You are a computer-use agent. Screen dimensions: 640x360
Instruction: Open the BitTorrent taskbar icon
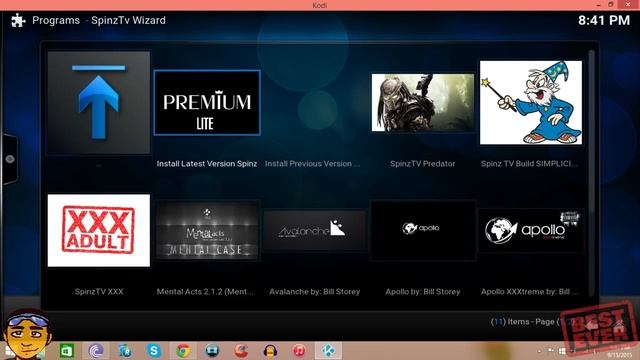coord(96,351)
